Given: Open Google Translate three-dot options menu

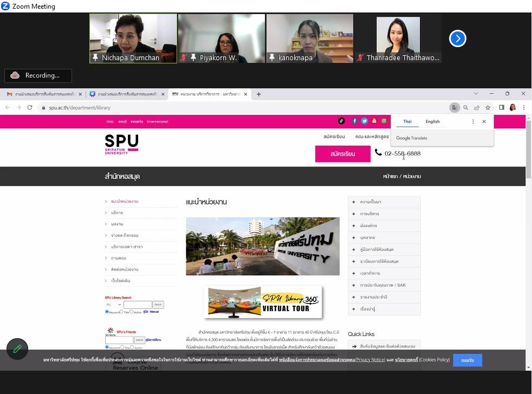Looking at the screenshot, I should click(x=472, y=121).
